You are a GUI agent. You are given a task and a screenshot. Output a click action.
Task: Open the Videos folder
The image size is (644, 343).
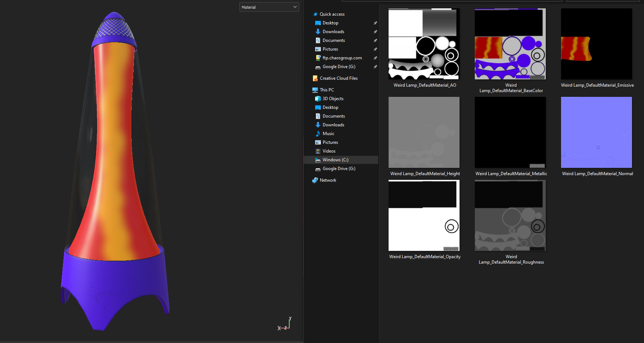pos(329,151)
